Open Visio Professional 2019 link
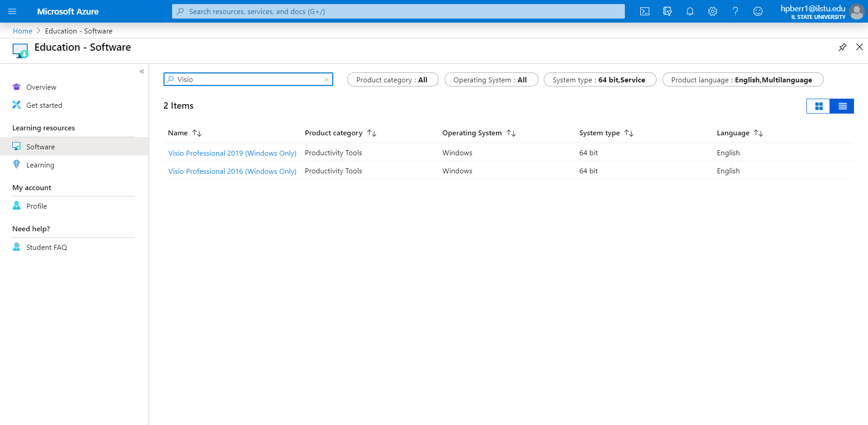This screenshot has width=868, height=425. coord(232,153)
